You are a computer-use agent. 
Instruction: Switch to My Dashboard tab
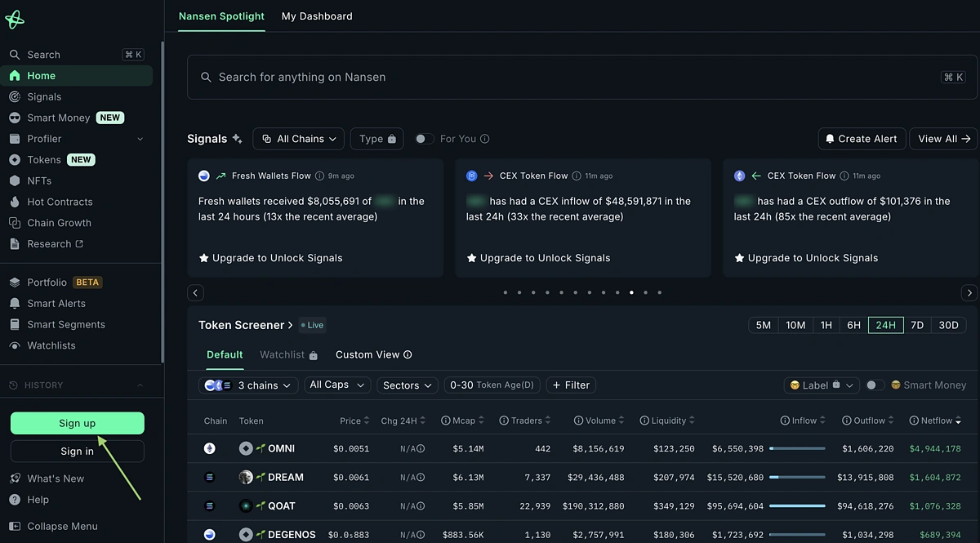tap(317, 16)
